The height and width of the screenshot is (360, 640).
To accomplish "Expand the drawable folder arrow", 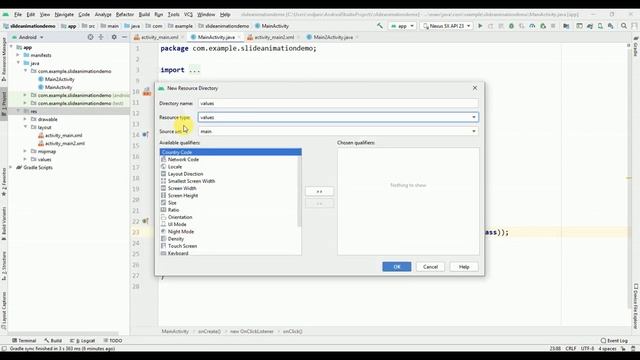I will point(25,119).
